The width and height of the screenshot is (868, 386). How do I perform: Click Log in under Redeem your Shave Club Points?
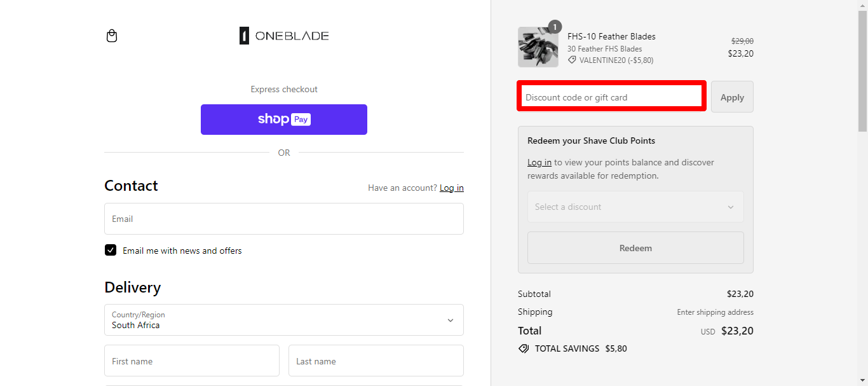[x=539, y=162]
